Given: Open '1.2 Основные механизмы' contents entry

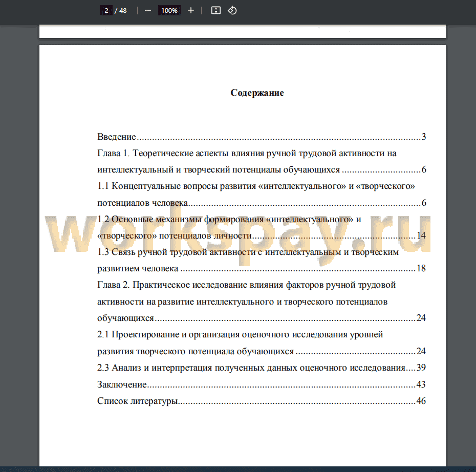Looking at the screenshot, I should [x=262, y=227].
